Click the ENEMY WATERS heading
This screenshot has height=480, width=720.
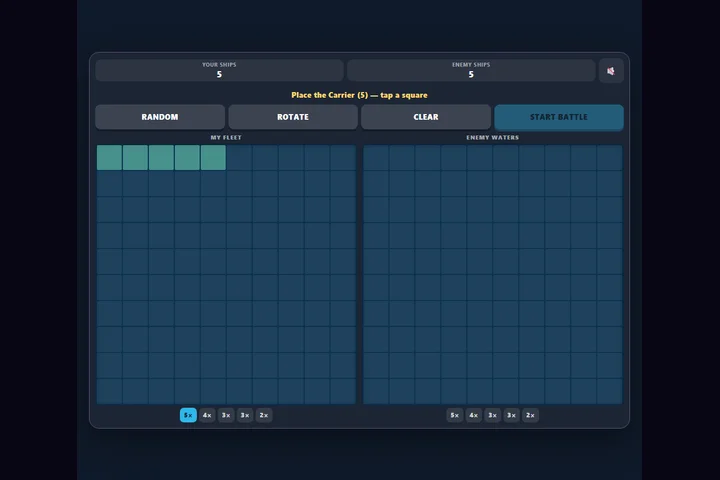point(493,137)
